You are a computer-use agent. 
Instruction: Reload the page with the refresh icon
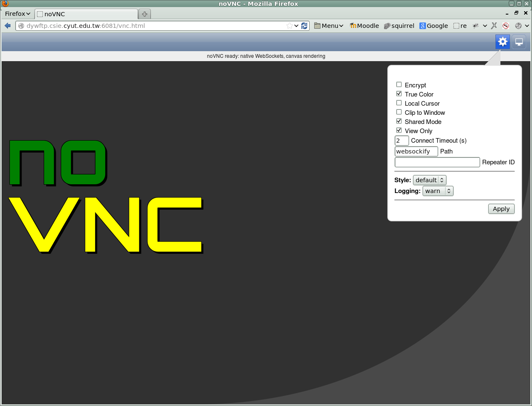304,25
